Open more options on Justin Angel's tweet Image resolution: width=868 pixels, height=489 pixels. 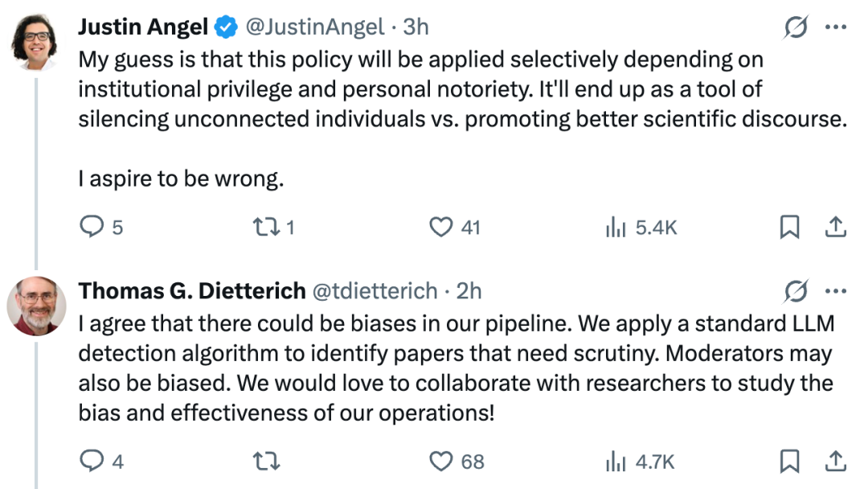(835, 27)
